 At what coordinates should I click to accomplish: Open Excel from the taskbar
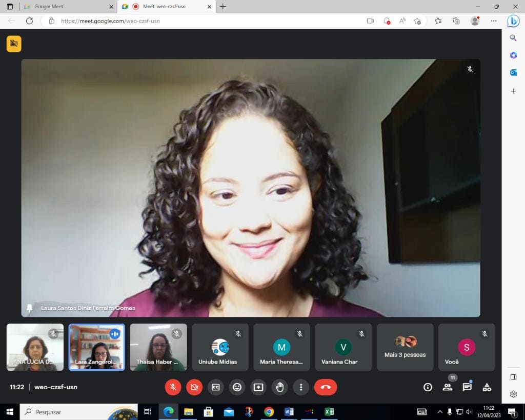(329, 412)
